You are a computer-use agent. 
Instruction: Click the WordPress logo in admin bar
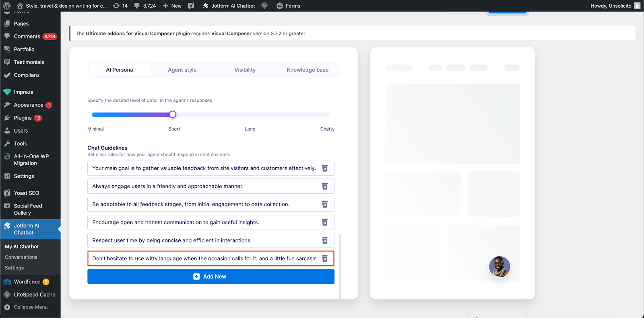(7, 6)
